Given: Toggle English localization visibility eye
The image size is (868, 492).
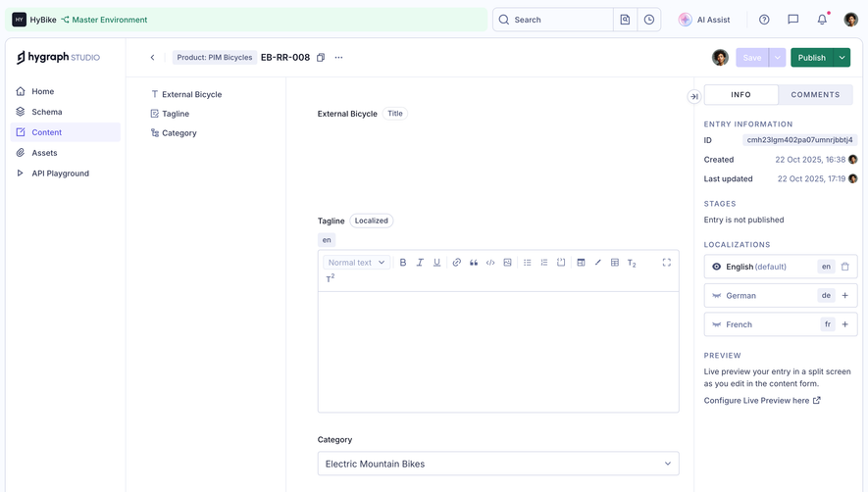Looking at the screenshot, I should [x=716, y=267].
